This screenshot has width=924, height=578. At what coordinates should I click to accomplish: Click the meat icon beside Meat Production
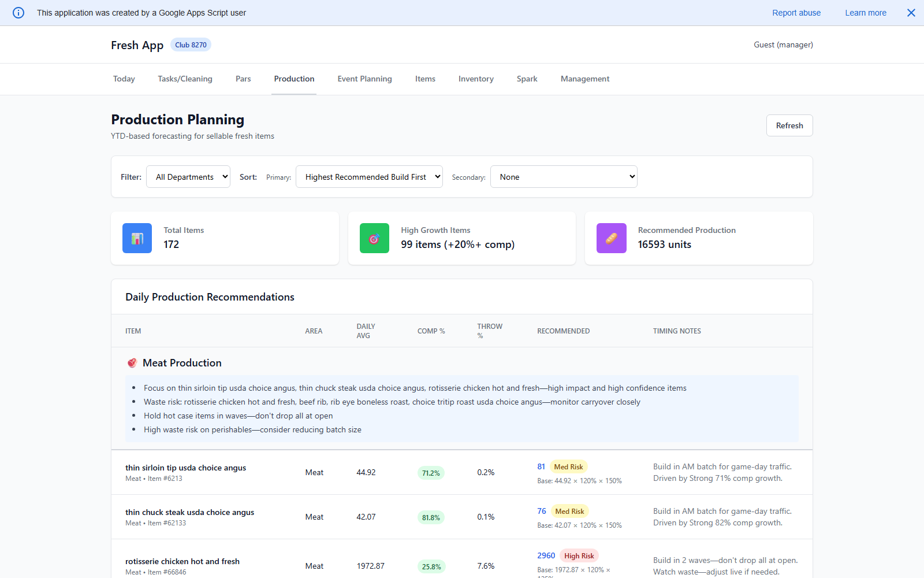pyautogui.click(x=132, y=363)
